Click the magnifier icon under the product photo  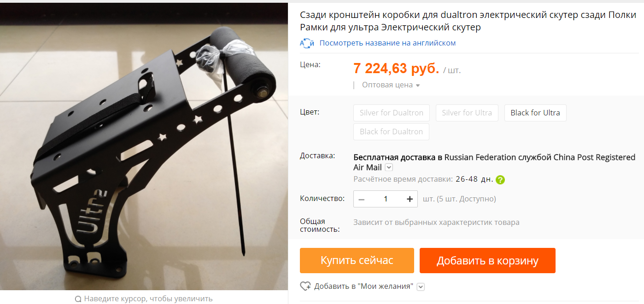78,299
